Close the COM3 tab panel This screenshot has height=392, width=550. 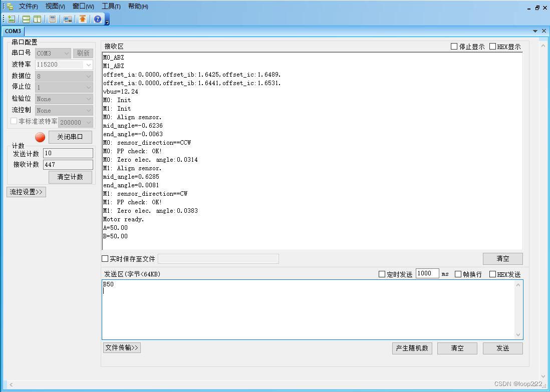pos(544,31)
